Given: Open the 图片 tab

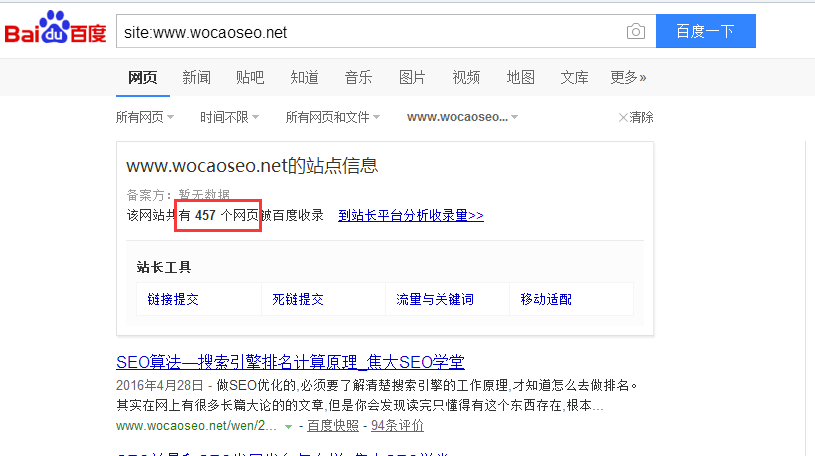Looking at the screenshot, I should pos(412,78).
